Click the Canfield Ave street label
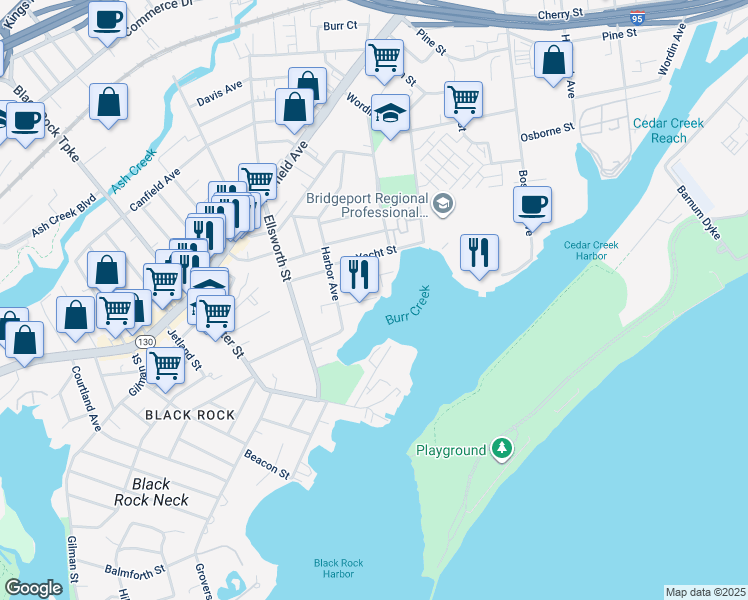Screen dimensions: 748x600 155,190
